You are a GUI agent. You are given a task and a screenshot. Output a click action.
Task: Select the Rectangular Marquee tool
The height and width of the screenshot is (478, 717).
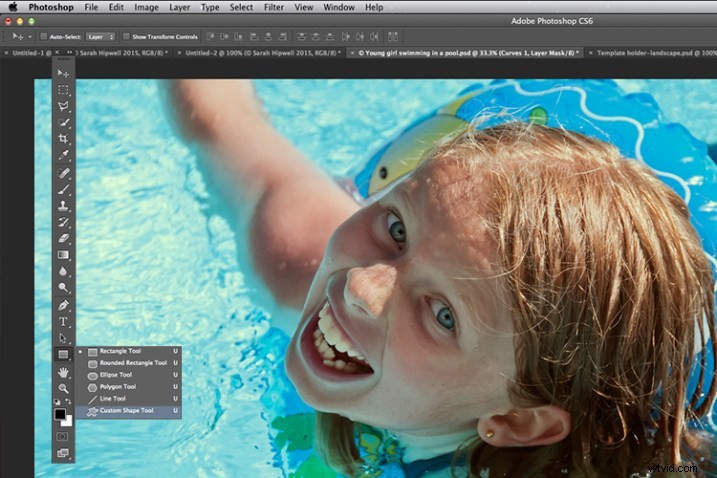pos(63,90)
